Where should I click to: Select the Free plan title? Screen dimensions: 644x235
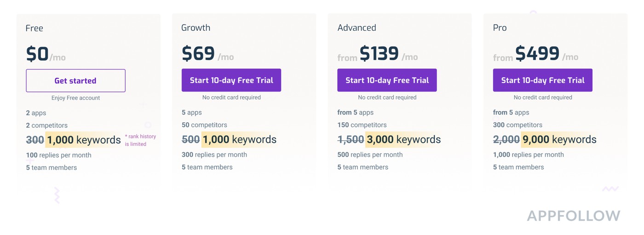34,28
